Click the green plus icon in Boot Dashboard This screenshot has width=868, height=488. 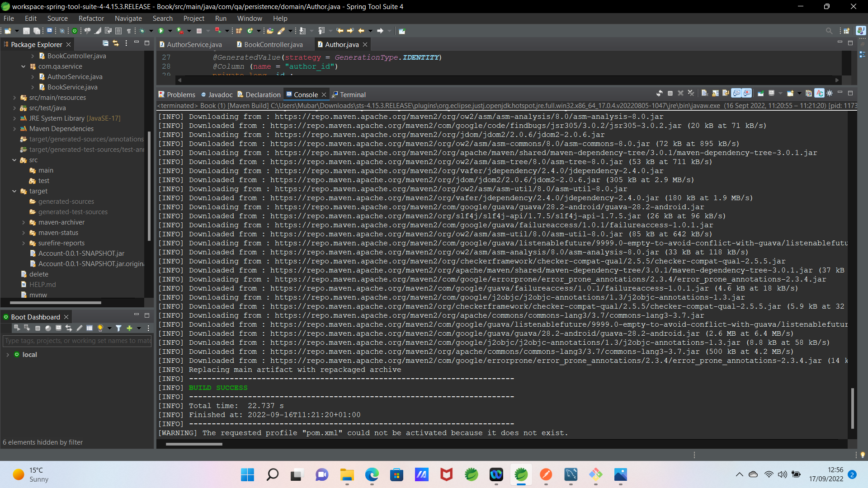click(129, 328)
